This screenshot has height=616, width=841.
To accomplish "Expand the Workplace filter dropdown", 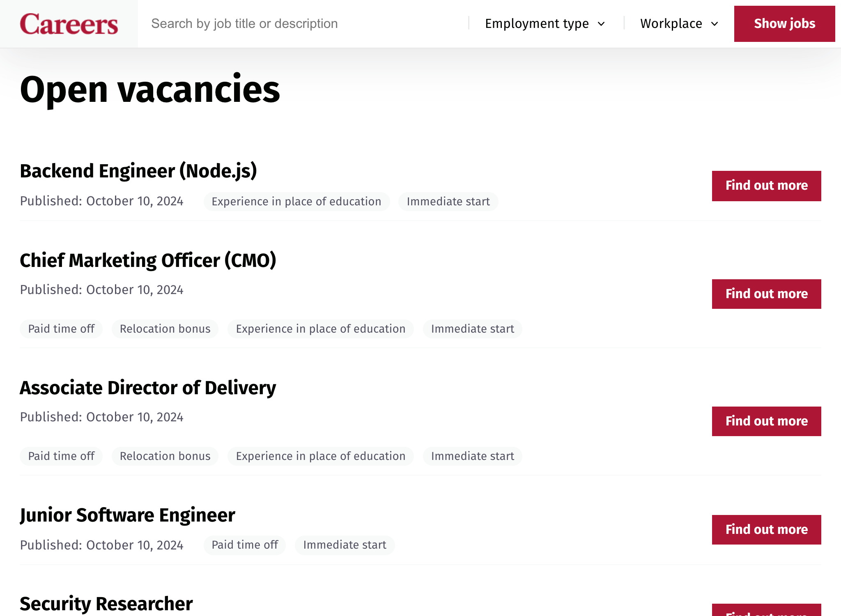I will 679,23.
